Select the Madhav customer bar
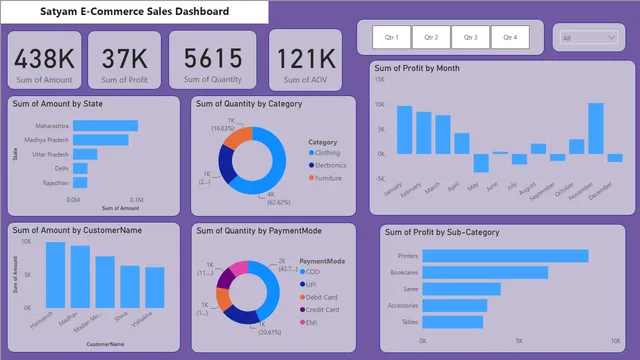 (x=80, y=277)
